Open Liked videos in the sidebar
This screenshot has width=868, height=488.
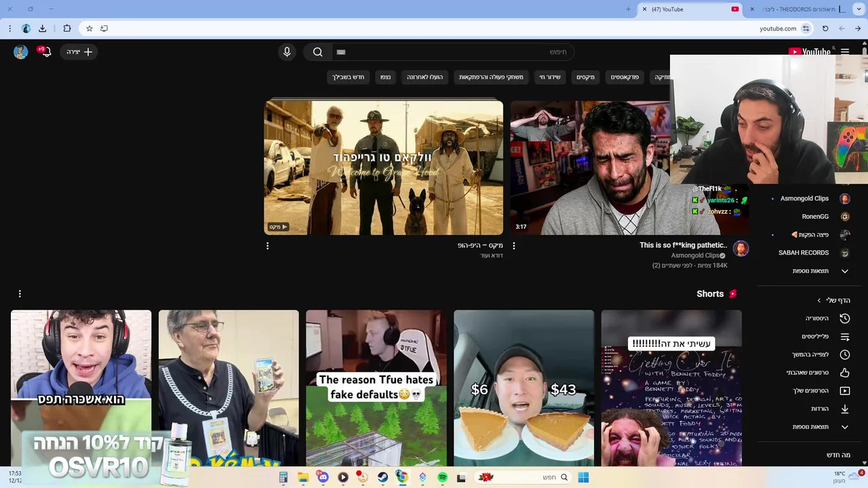click(x=826, y=373)
